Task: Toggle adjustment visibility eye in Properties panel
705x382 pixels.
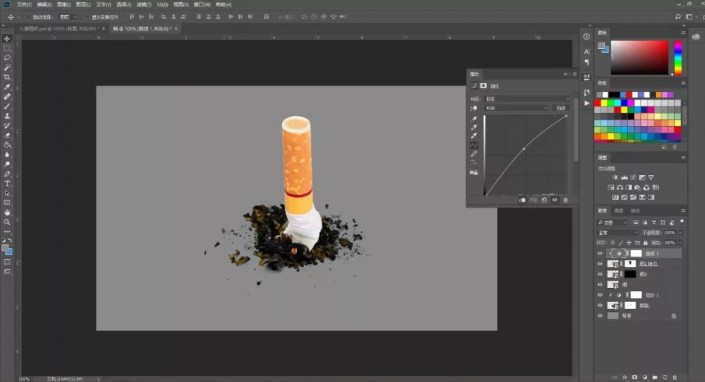Action: tap(555, 200)
